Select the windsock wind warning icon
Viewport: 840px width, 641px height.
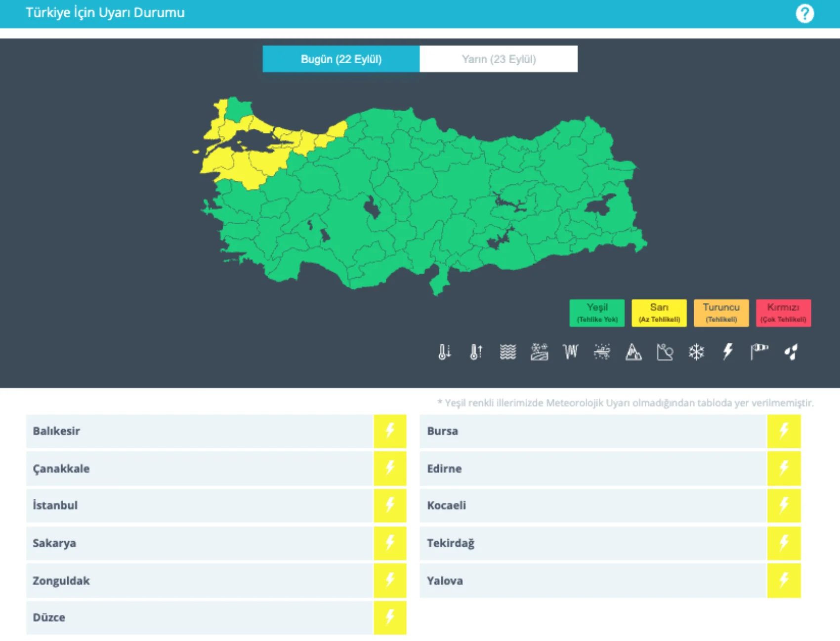point(759,352)
